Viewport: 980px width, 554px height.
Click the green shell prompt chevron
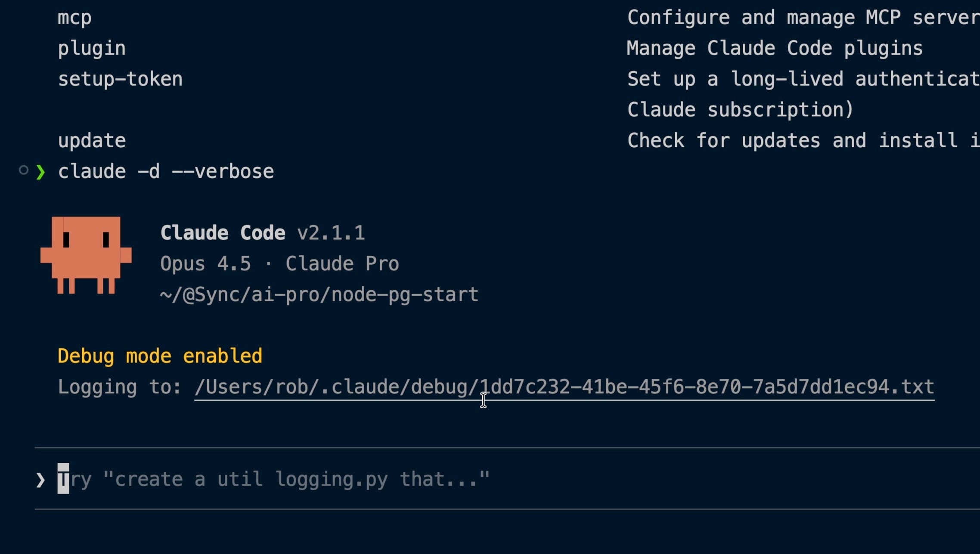(x=41, y=172)
